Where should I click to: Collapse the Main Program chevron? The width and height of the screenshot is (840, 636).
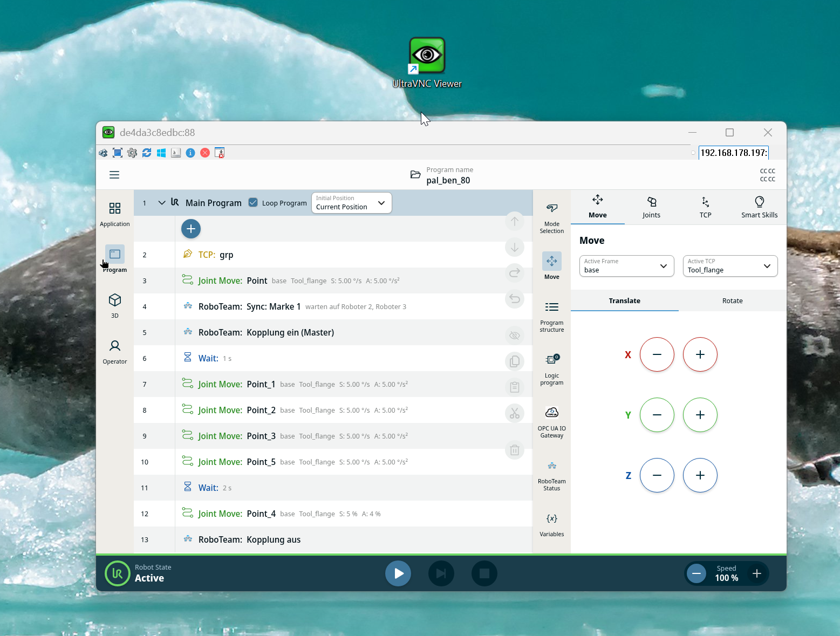coord(162,203)
